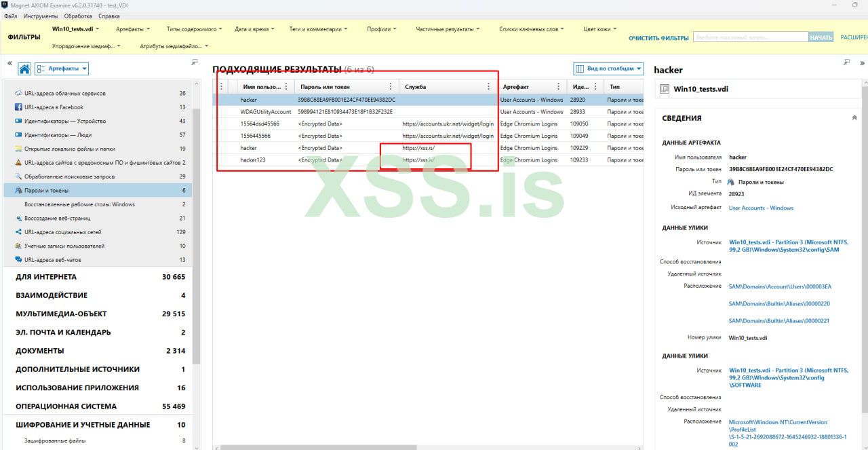Click the Facebook URL icon
868x450 pixels.
click(x=18, y=107)
